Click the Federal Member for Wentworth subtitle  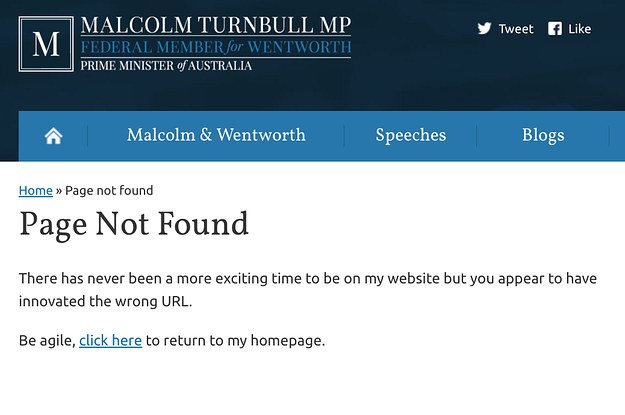[x=216, y=47]
